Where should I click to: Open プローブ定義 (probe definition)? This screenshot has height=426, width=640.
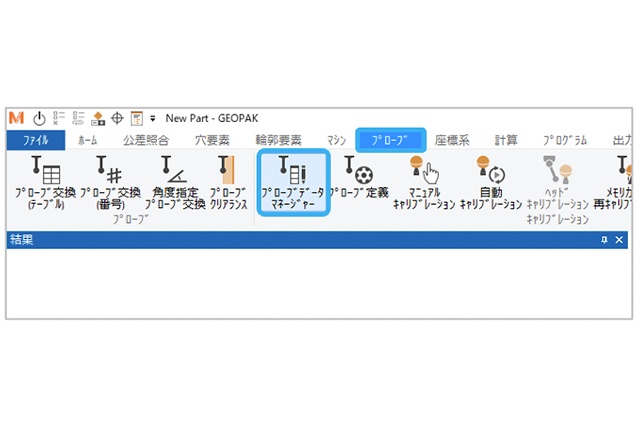click(360, 176)
